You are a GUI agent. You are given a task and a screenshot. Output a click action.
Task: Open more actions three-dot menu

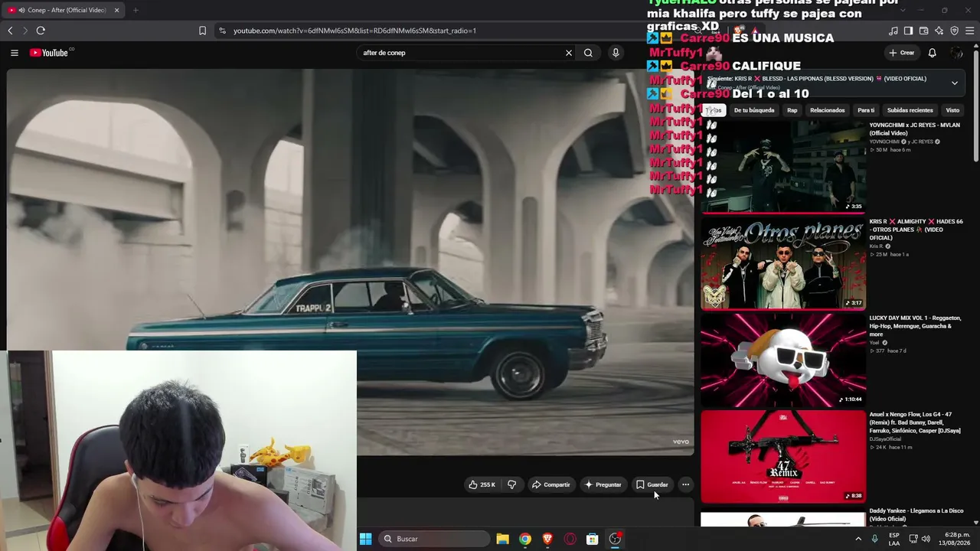coord(685,484)
